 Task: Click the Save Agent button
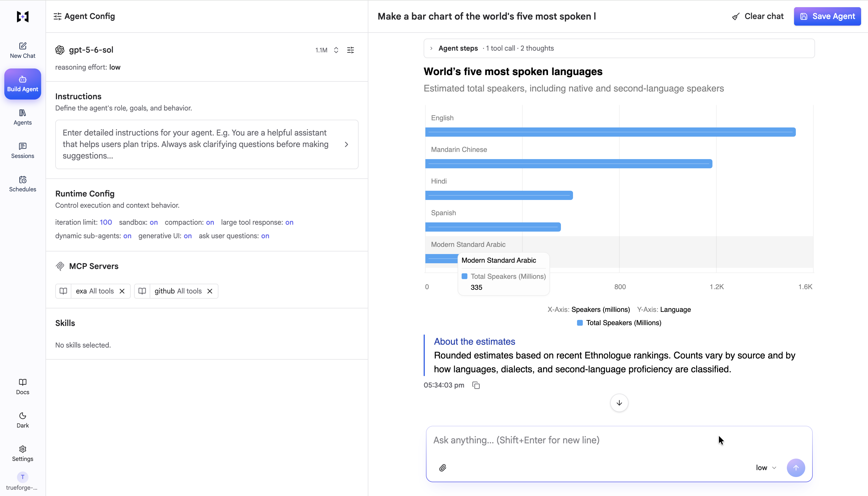coord(827,16)
